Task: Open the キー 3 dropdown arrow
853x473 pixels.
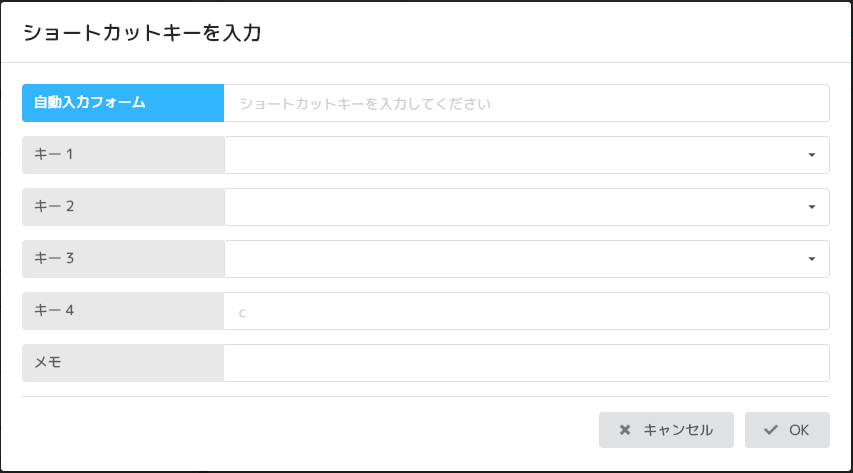Action: coord(811,259)
